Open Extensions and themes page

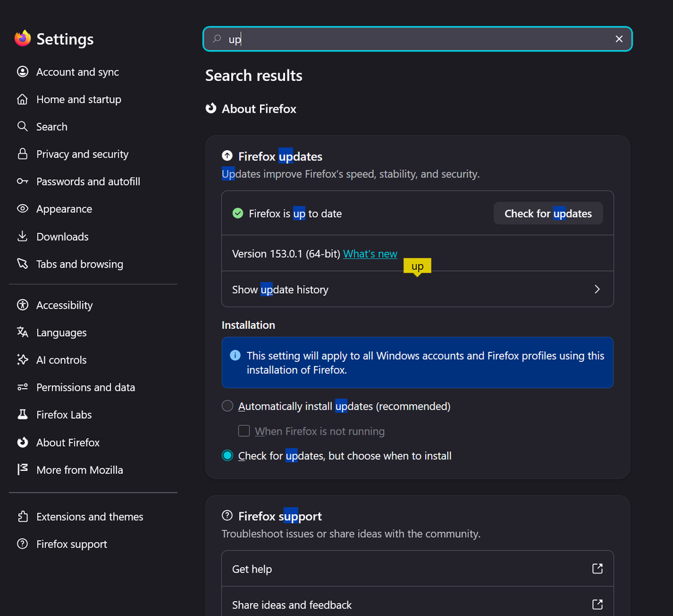click(x=90, y=516)
